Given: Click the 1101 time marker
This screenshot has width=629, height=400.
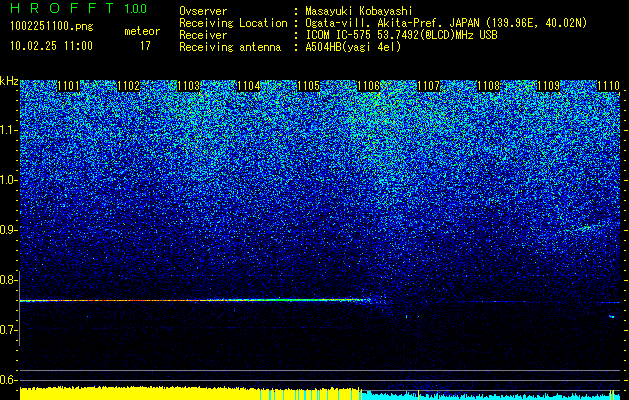Looking at the screenshot, I should tap(68, 86).
